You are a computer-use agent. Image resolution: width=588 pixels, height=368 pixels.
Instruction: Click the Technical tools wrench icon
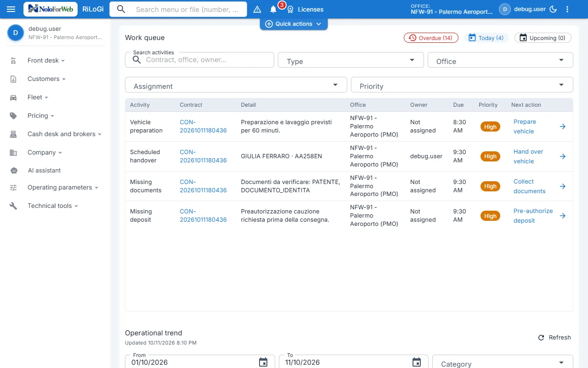click(13, 206)
